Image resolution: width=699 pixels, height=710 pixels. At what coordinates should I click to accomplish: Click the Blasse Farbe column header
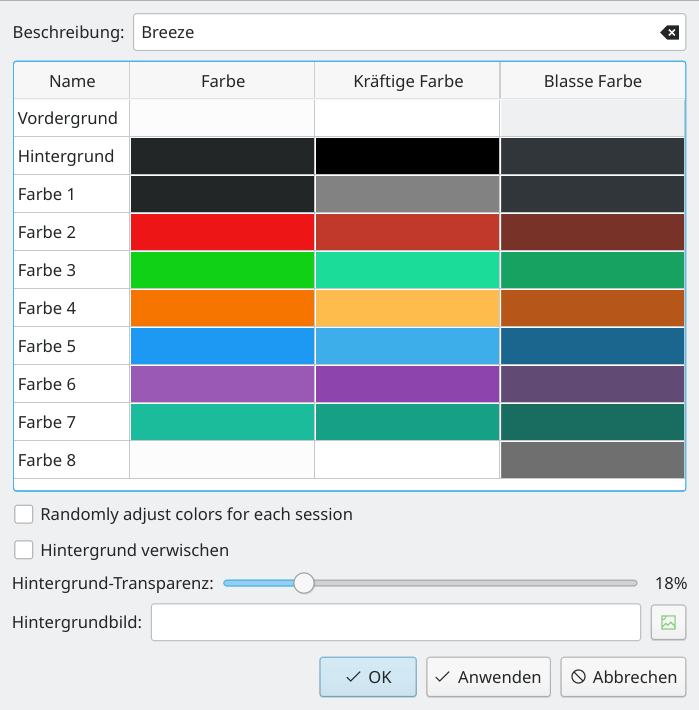click(x=593, y=81)
